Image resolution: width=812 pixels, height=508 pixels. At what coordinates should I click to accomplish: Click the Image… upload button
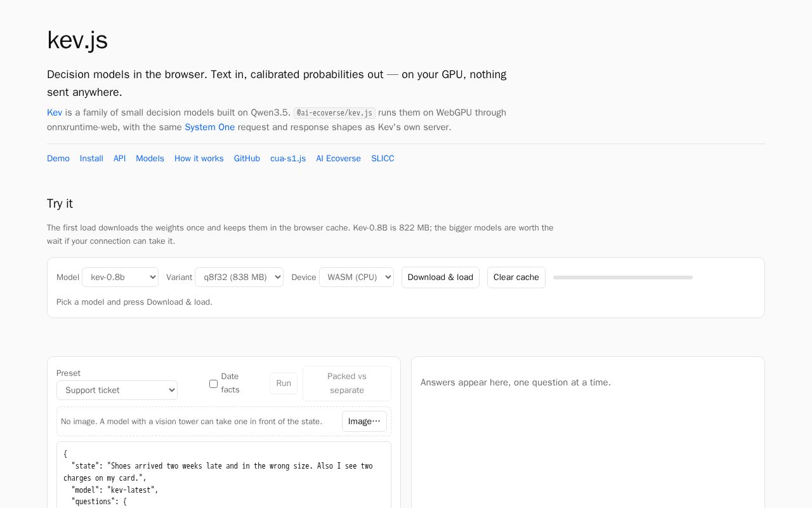(x=364, y=421)
